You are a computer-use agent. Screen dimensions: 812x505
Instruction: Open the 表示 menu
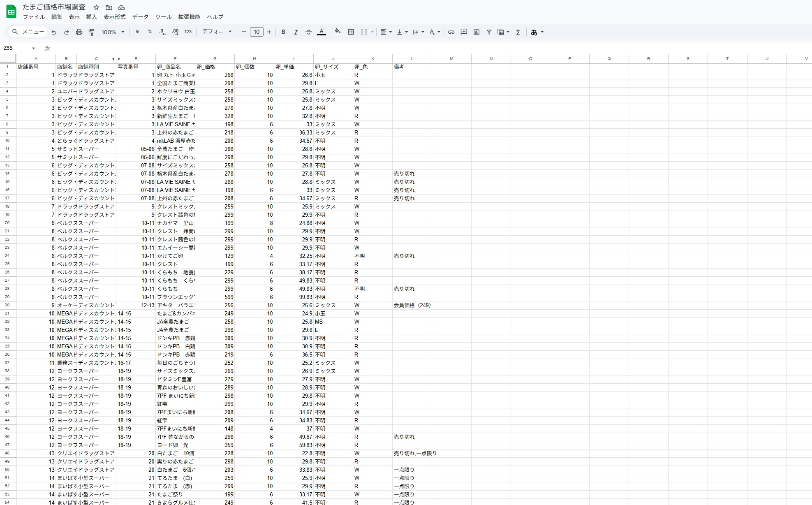pos(74,17)
